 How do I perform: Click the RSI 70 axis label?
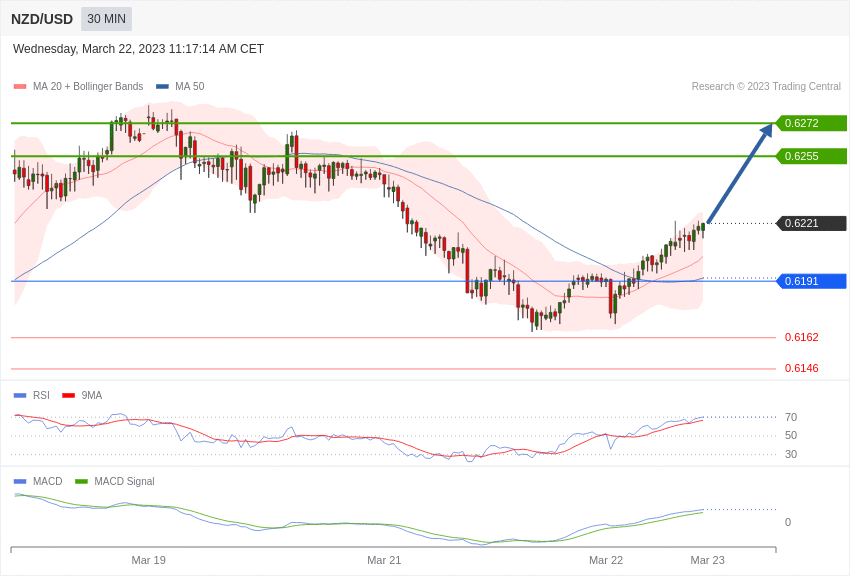coord(791,417)
